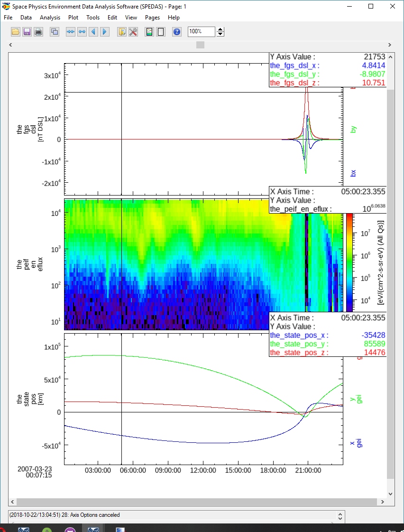The height and width of the screenshot is (532, 404).
Task: Open the Analysis menu
Action: click(x=50, y=18)
